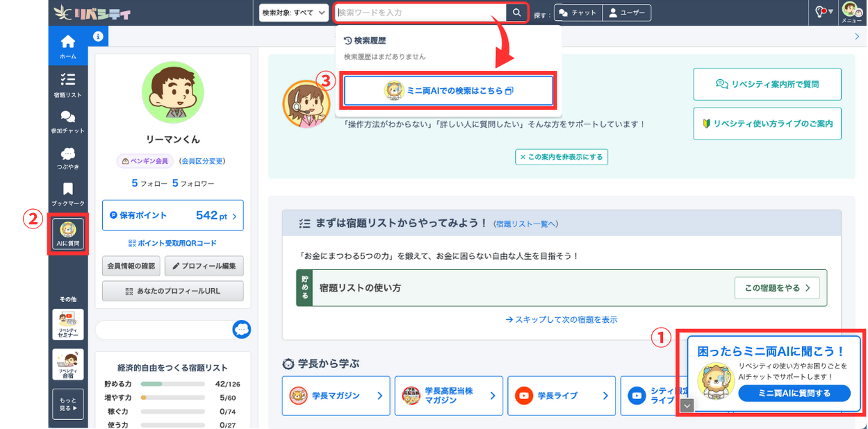Click この宿題をやる button
Image resolution: width=868 pixels, height=429 pixels.
pyautogui.click(x=776, y=288)
